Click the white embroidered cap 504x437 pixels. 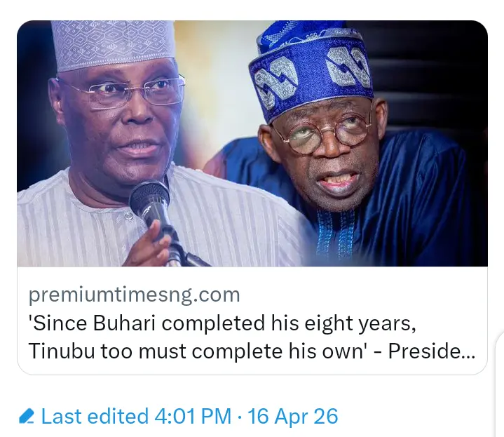click(112, 43)
